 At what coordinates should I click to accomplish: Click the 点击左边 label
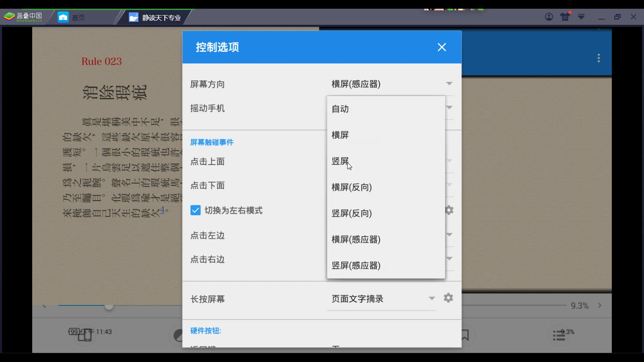(x=207, y=235)
